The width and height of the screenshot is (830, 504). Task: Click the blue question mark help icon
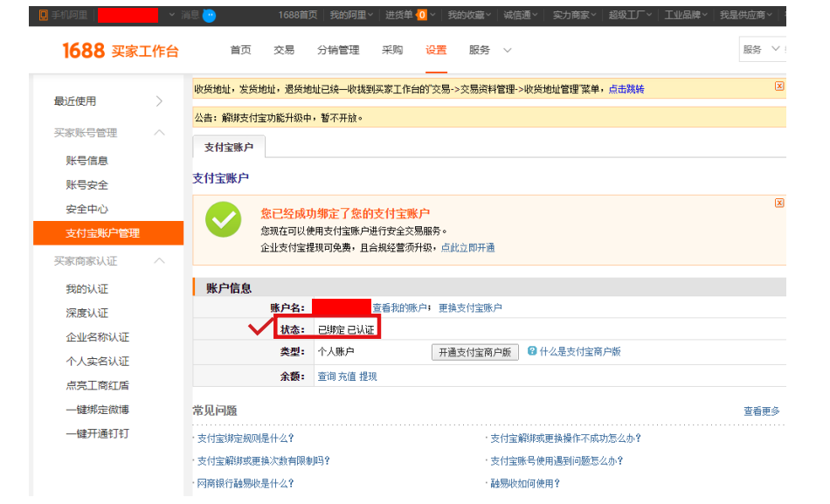[x=532, y=351]
